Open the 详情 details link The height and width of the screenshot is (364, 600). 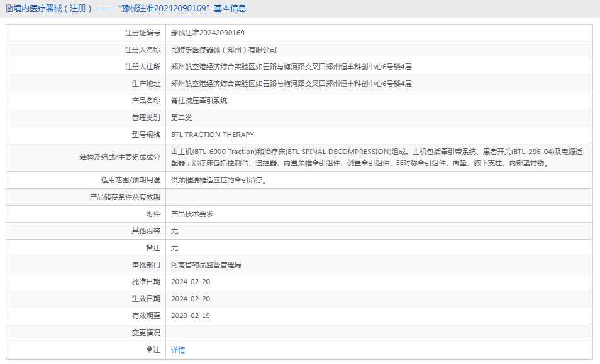178,350
